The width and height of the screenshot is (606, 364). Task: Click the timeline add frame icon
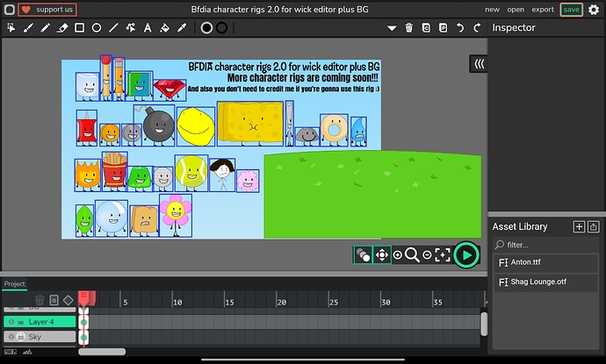(54, 300)
